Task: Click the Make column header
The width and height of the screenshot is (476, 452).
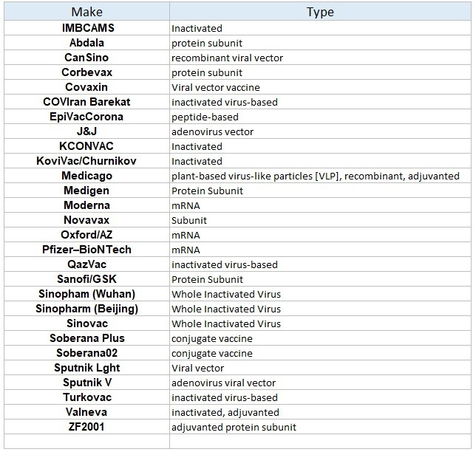Action: [86, 12]
